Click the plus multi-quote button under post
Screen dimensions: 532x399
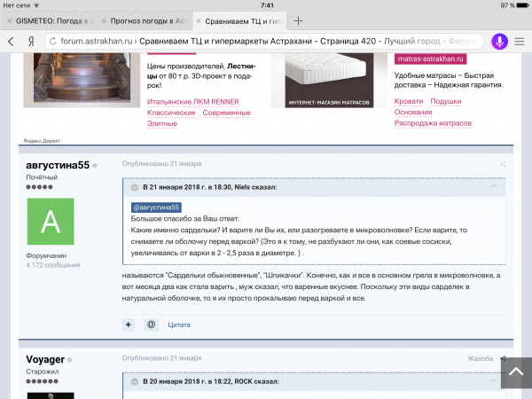tap(129, 325)
